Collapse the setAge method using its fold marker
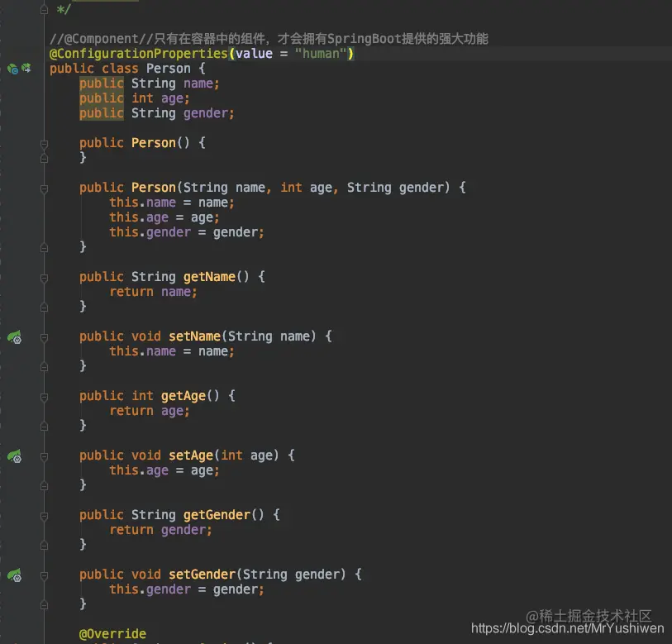Viewport: 672px width, 644px height. [44, 456]
